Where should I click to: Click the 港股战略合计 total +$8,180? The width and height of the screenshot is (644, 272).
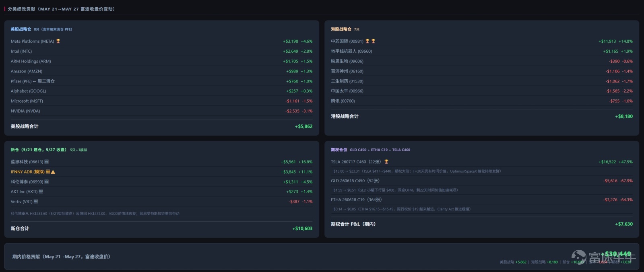(624, 116)
